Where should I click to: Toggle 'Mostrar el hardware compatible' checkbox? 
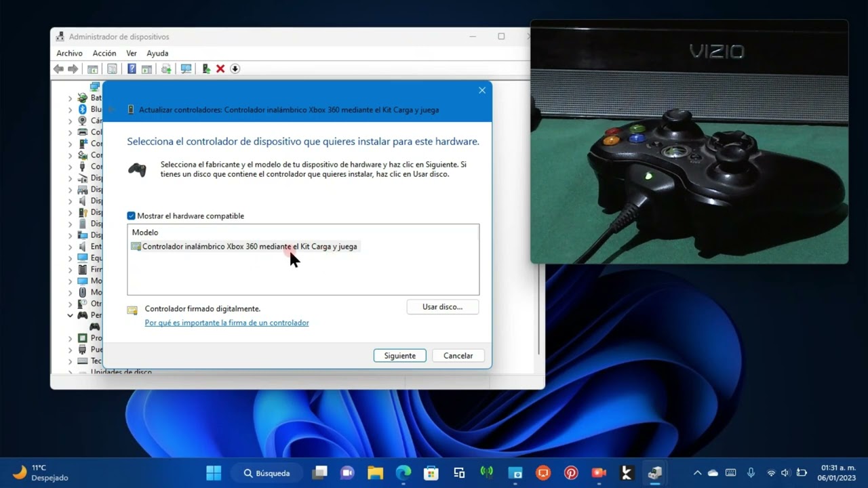point(132,216)
